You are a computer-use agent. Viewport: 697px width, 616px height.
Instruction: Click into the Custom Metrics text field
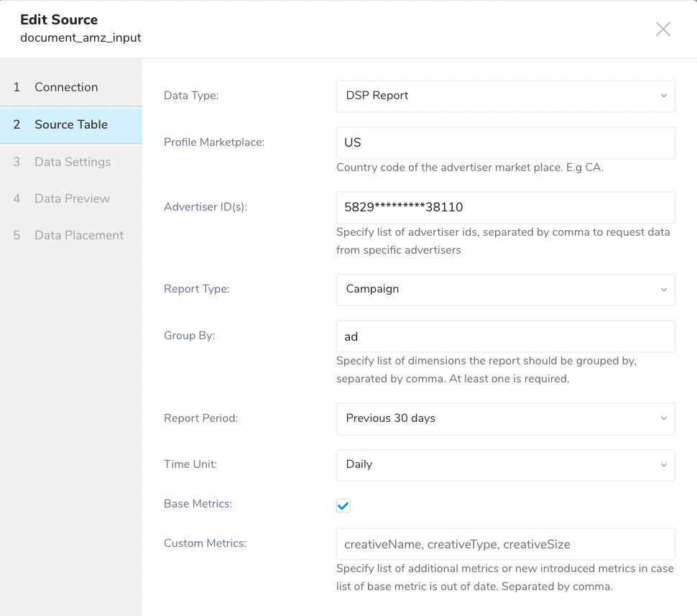pos(505,544)
